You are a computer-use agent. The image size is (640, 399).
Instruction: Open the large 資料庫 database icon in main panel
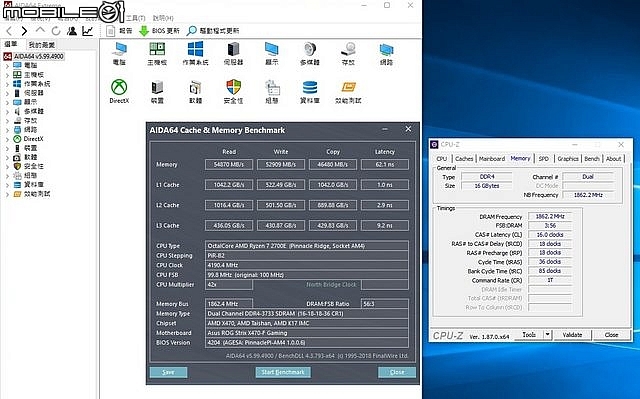[310, 92]
